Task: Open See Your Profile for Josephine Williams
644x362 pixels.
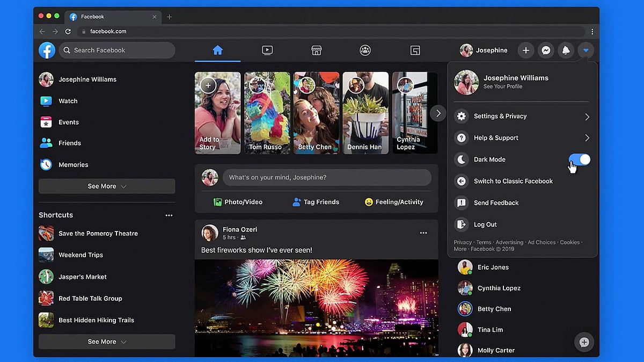Action: pyautogui.click(x=502, y=86)
